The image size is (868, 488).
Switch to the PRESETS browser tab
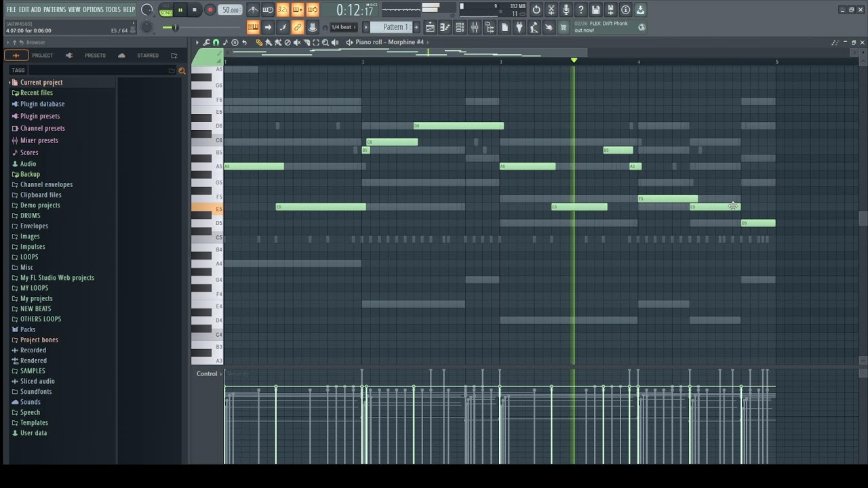coord(95,56)
